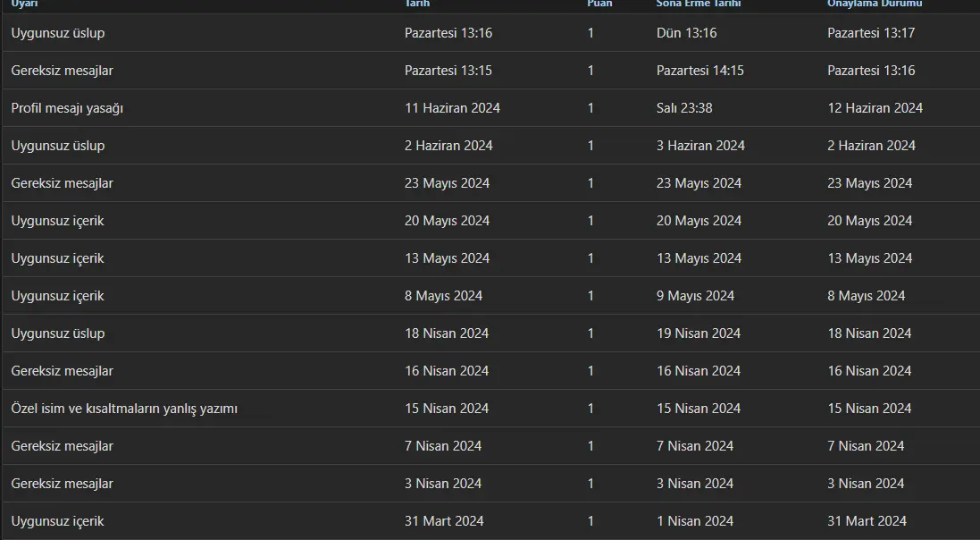
Task: Click the 'Pazartesi 13:15' date cell
Action: [x=448, y=71]
